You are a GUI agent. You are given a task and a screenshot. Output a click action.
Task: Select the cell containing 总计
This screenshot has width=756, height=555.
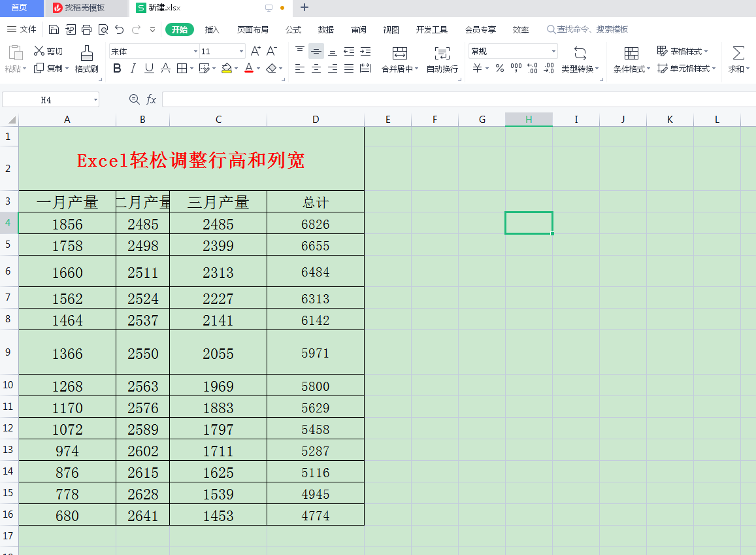316,203
